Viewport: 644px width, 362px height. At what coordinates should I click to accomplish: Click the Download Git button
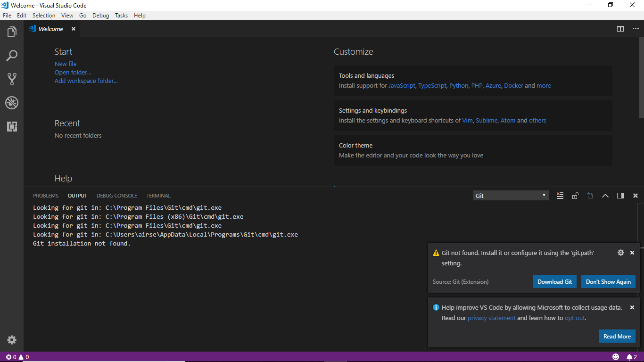click(554, 282)
